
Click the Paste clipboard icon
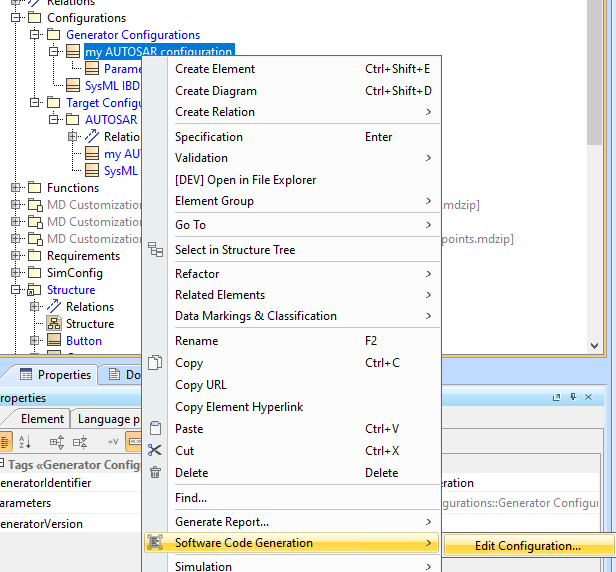click(x=155, y=429)
